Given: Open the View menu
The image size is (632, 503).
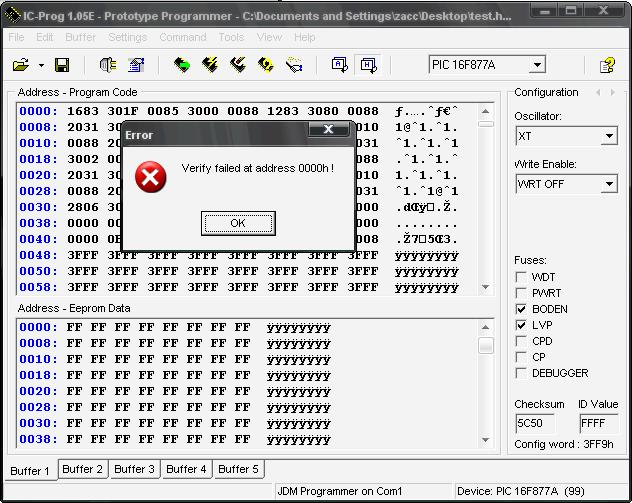Looking at the screenshot, I should 269,37.
